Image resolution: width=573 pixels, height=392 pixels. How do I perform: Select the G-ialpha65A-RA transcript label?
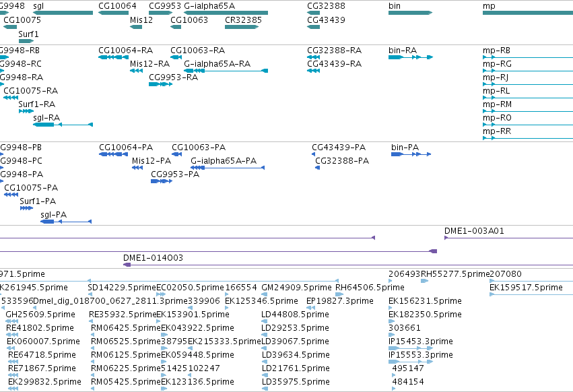[x=217, y=63]
